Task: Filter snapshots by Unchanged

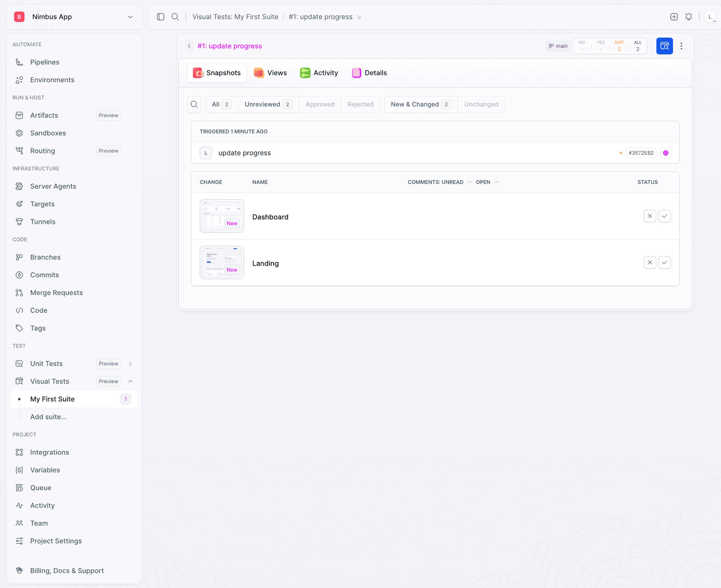Action: click(481, 104)
